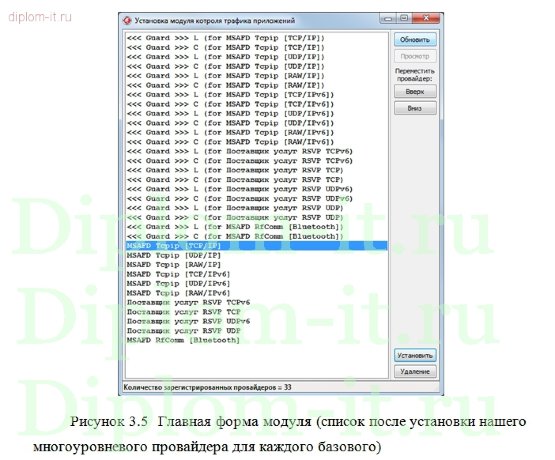The height and width of the screenshot is (460, 555).
Task: Select highlighted base MSAFD Tcpip [TCP/IP] row
Action: [x=256, y=246]
